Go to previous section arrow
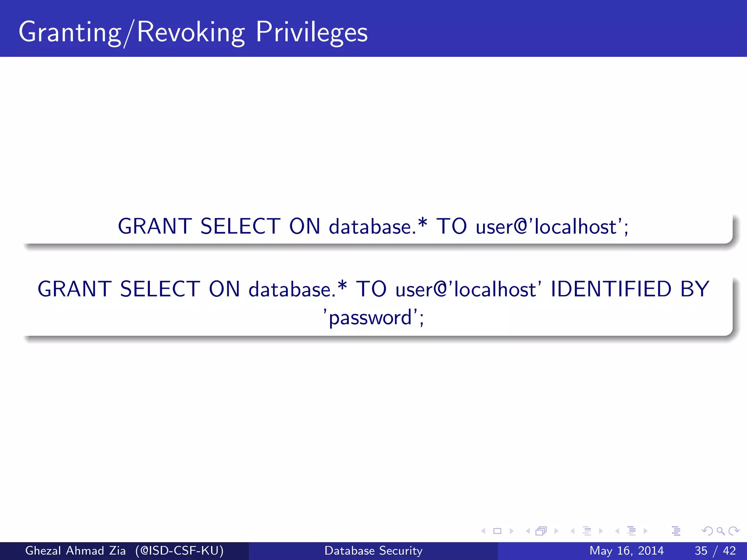747x560 pixels. pos(617,531)
